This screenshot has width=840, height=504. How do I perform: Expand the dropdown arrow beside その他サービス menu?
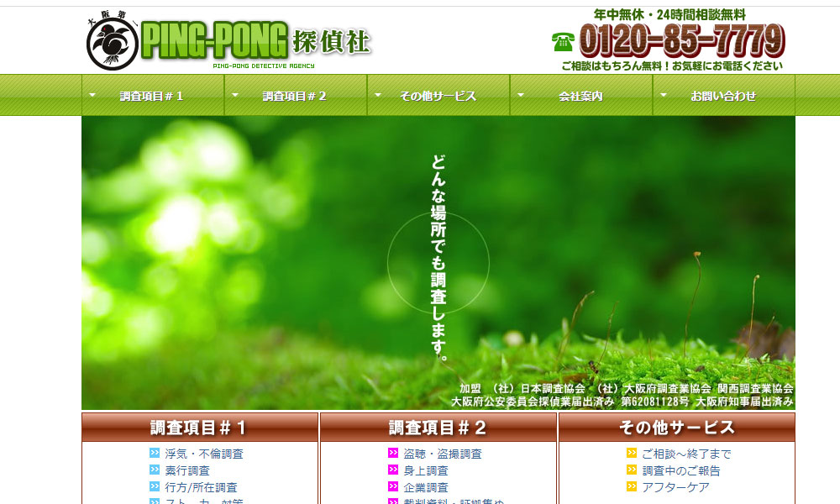click(x=378, y=95)
